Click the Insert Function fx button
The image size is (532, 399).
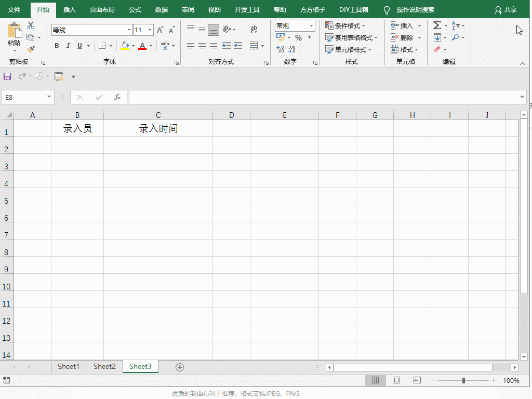[x=117, y=97]
